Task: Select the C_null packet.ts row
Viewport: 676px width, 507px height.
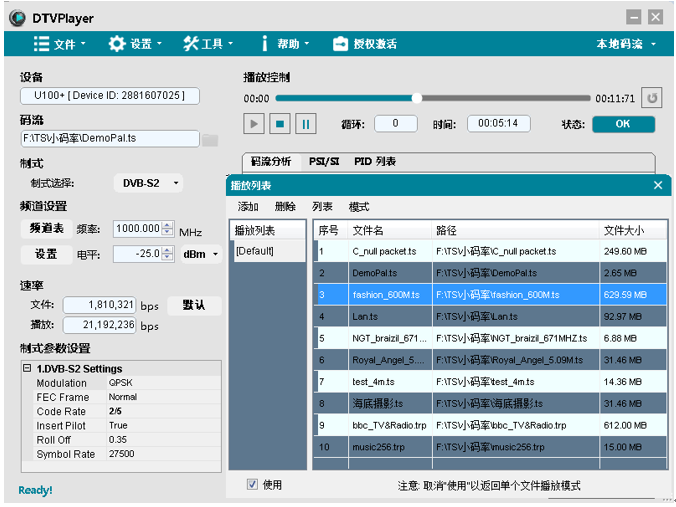Action: [x=490, y=251]
